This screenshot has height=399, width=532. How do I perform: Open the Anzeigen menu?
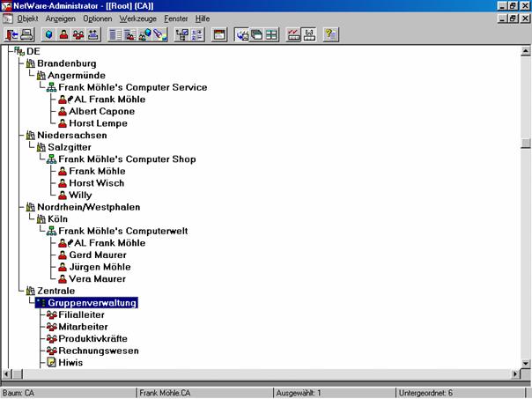coord(61,18)
